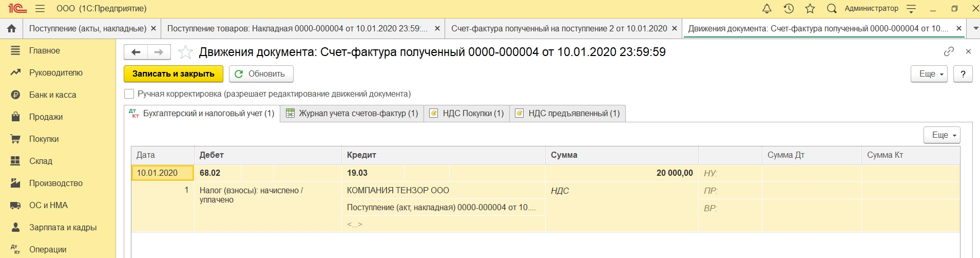Expand the open tabs list arrow
The height and width of the screenshot is (258, 980).
pos(973,29)
